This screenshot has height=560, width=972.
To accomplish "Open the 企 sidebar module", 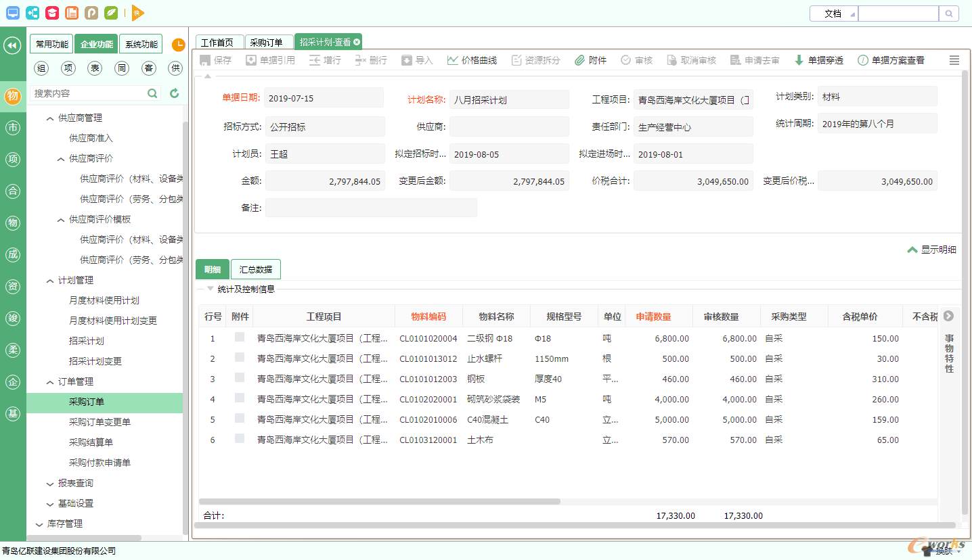I will (x=12, y=382).
